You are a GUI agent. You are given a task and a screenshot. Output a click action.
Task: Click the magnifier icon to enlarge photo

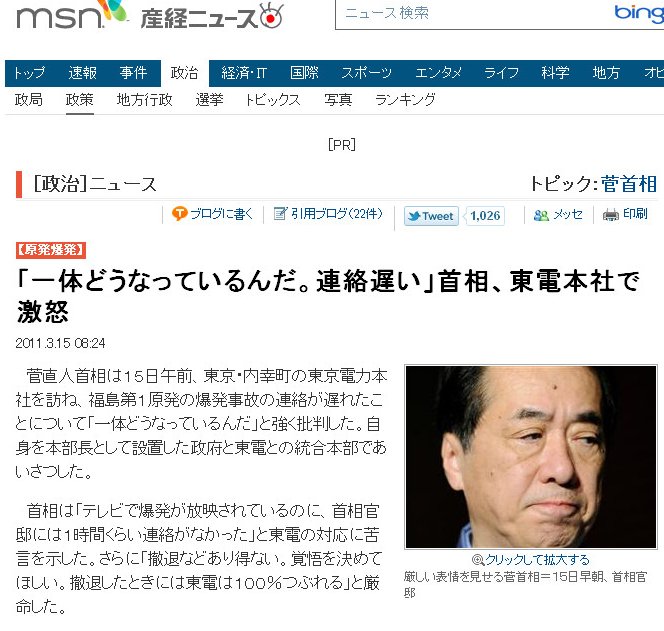[x=478, y=560]
